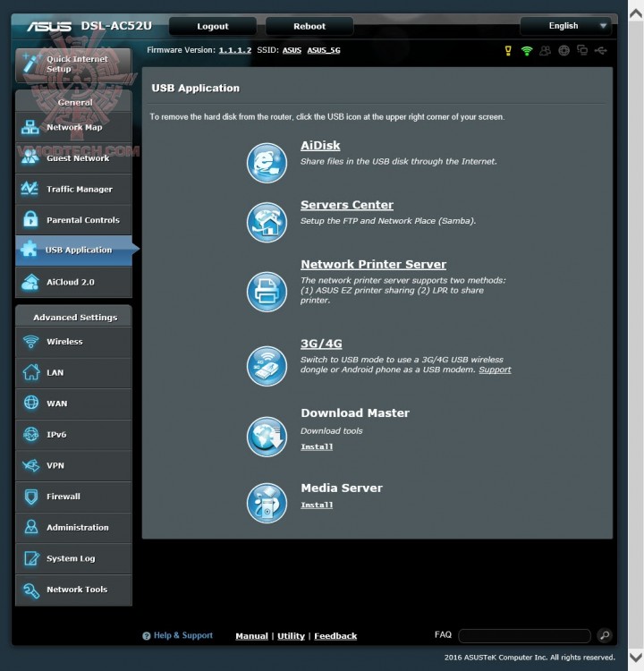This screenshot has width=644, height=671.
Task: Open the VPN settings menu
Action: pyautogui.click(x=73, y=465)
